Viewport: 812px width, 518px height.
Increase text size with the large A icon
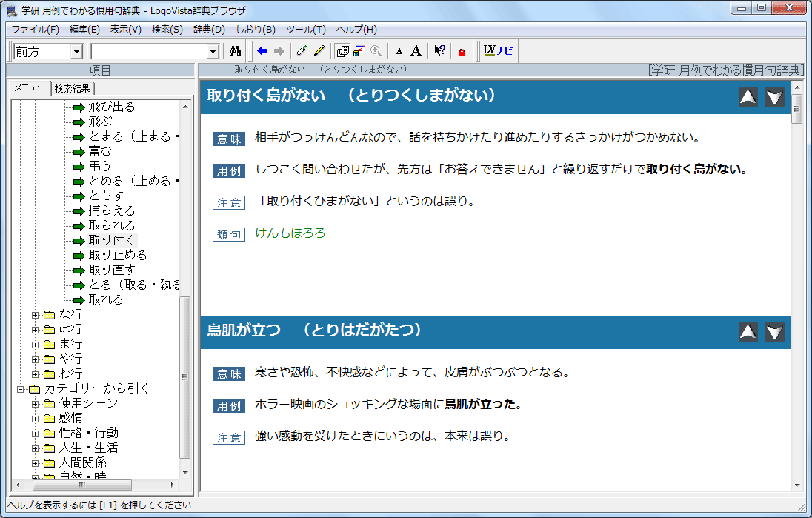tap(416, 51)
